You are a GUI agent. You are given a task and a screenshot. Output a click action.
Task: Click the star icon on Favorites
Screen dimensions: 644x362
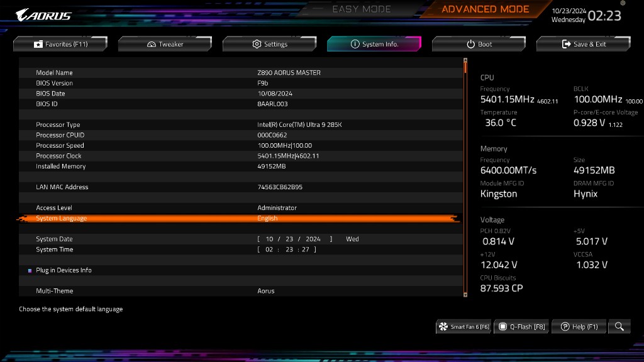38,44
